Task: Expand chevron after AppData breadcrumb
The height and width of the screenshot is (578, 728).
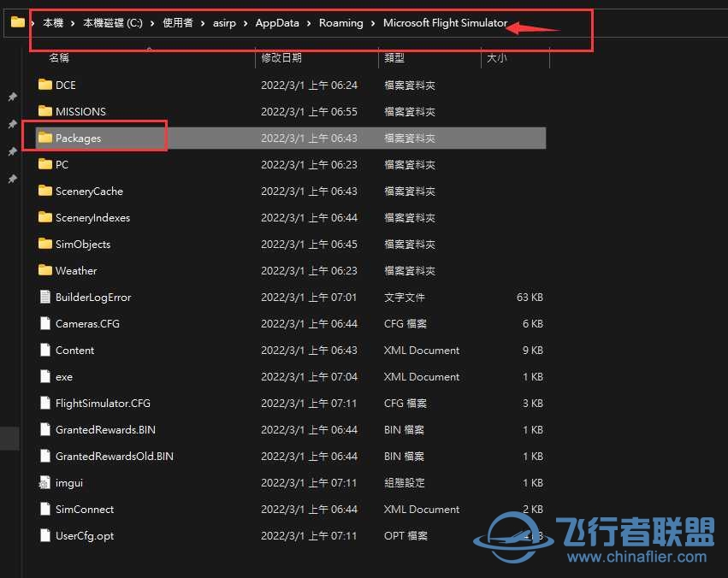Action: point(309,23)
